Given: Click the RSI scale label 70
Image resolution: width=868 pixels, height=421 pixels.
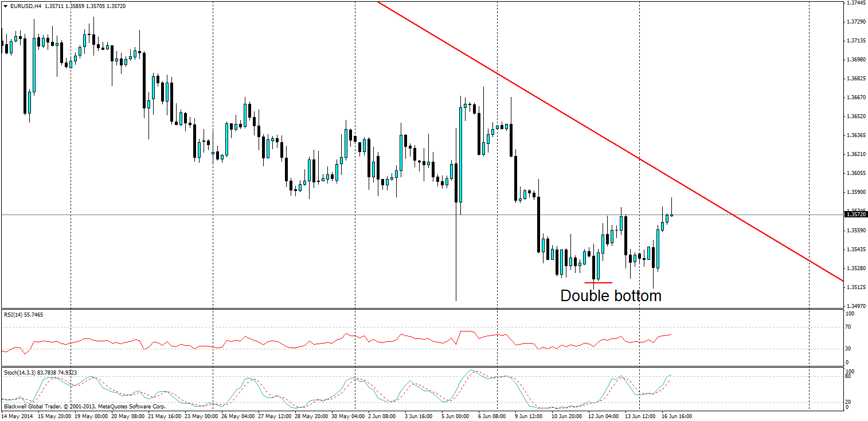Looking at the screenshot, I should click(850, 327).
